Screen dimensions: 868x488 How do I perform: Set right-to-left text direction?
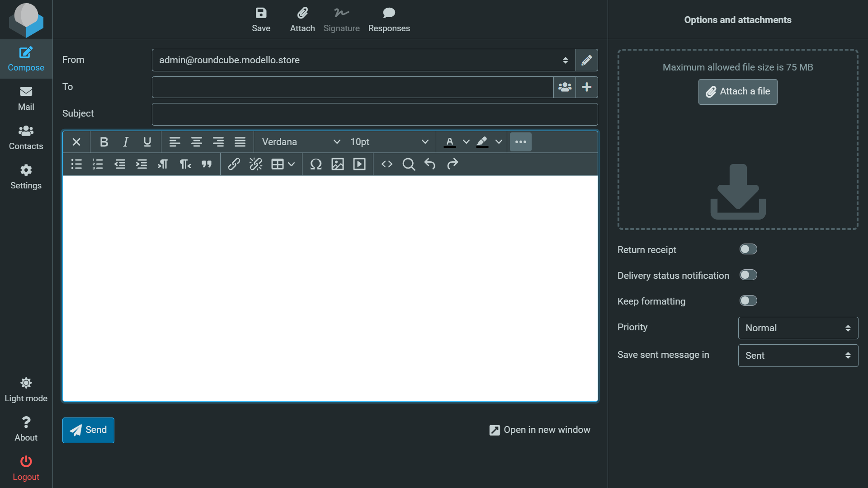click(185, 164)
